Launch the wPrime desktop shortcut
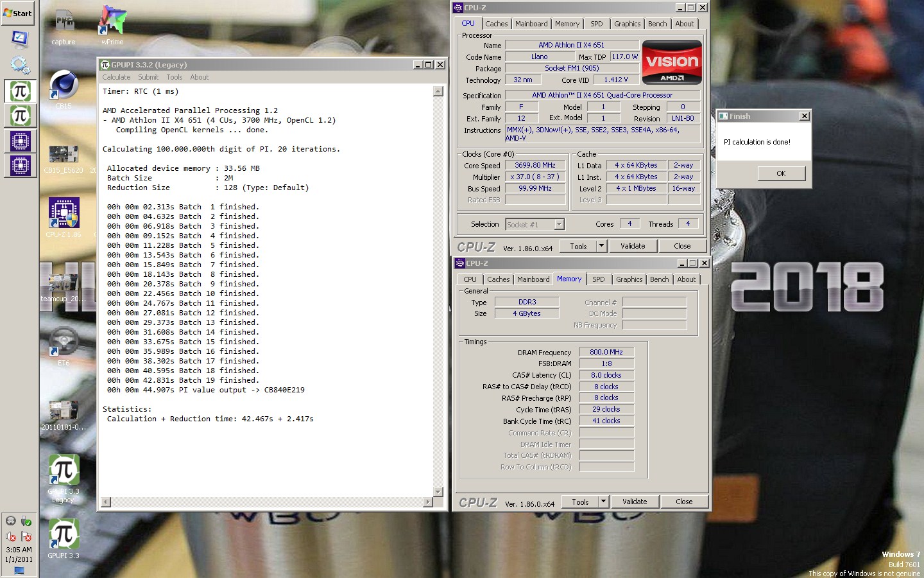This screenshot has height=578, width=924. (x=112, y=27)
